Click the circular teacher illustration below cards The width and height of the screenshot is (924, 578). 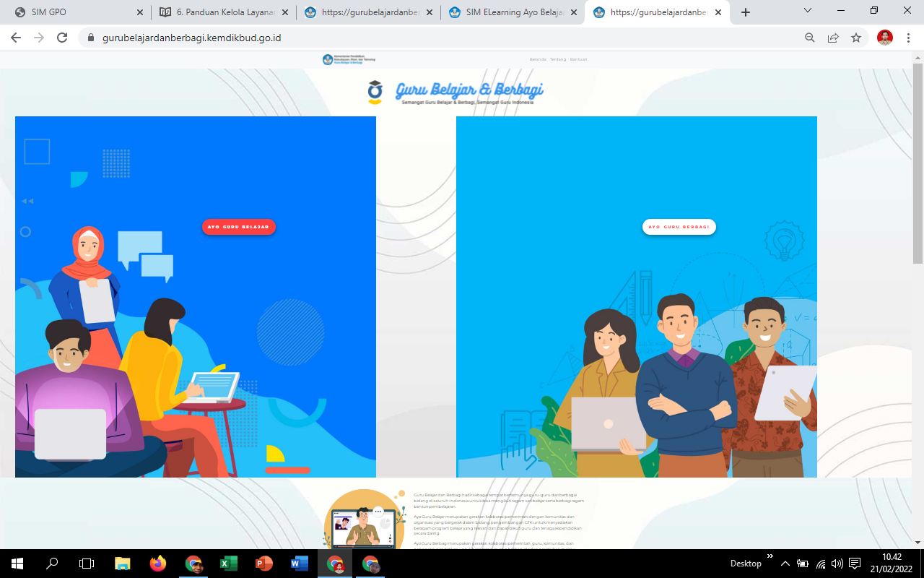[x=365, y=519]
